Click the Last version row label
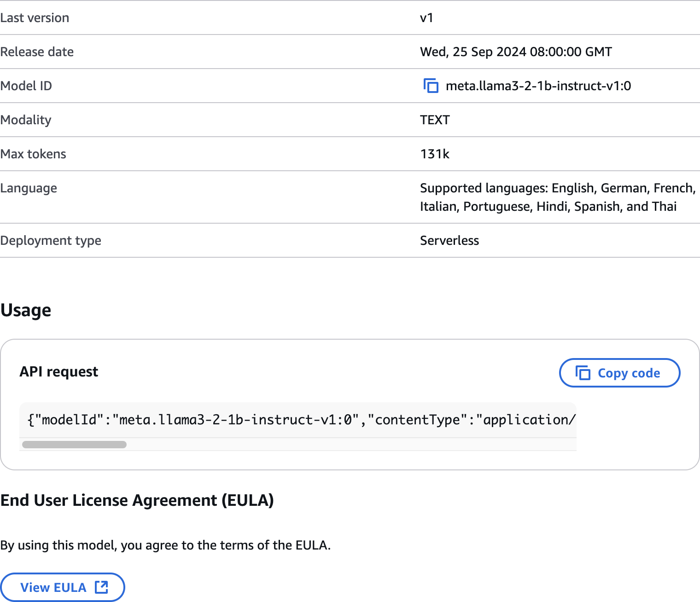The image size is (700, 602). [35, 17]
